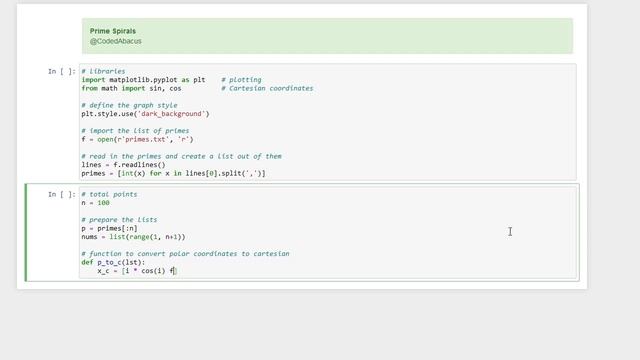Click the open(r'primes.txt', 'r') line
Viewport: 640px width, 360px height.
137,140
